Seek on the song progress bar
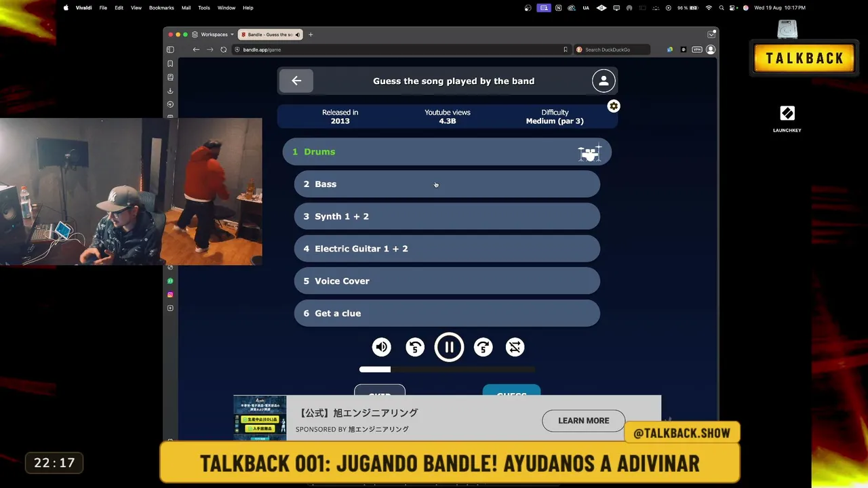Image resolution: width=868 pixels, height=488 pixels. [447, 369]
